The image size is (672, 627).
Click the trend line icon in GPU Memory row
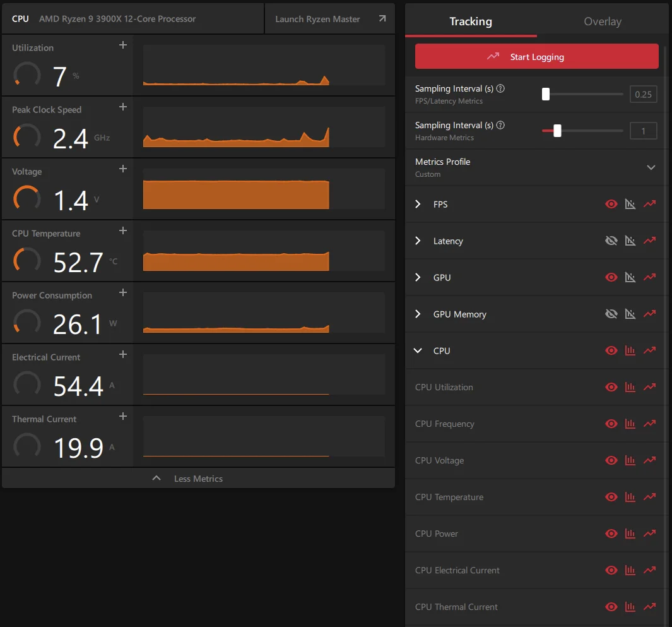650,314
